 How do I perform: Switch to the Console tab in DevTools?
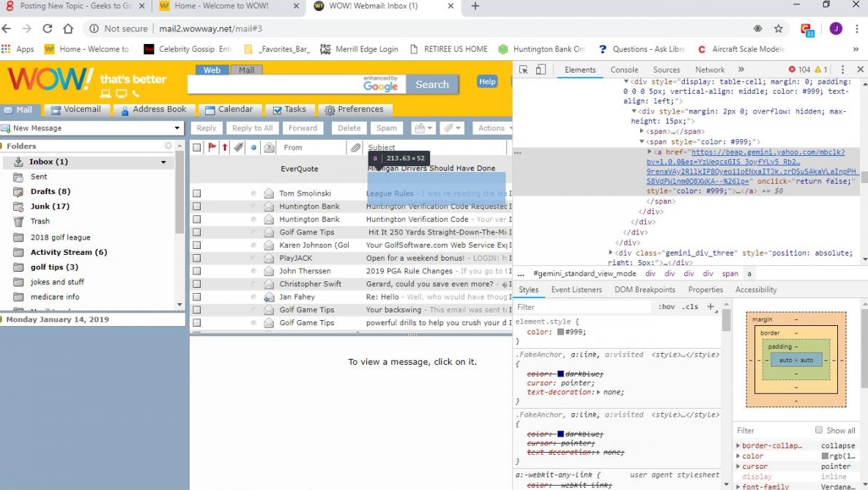(x=624, y=70)
